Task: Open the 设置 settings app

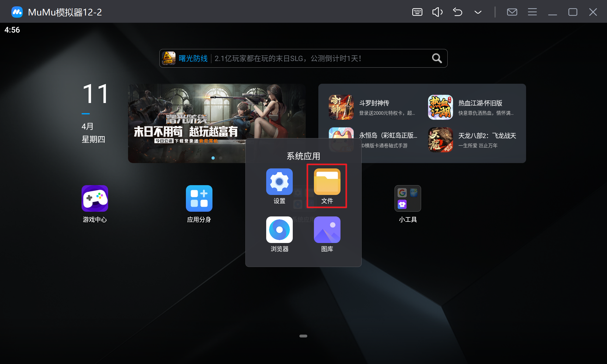Action: point(279,182)
